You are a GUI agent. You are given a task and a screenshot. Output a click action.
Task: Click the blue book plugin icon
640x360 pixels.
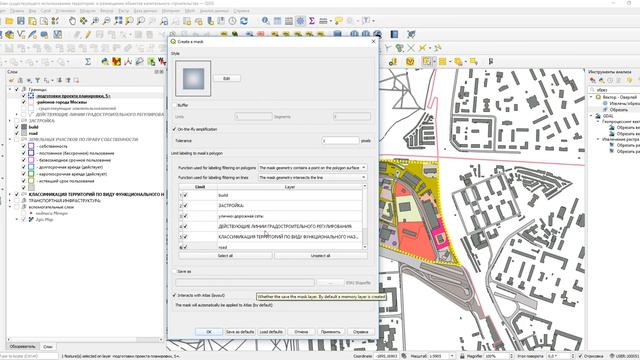pos(394,34)
